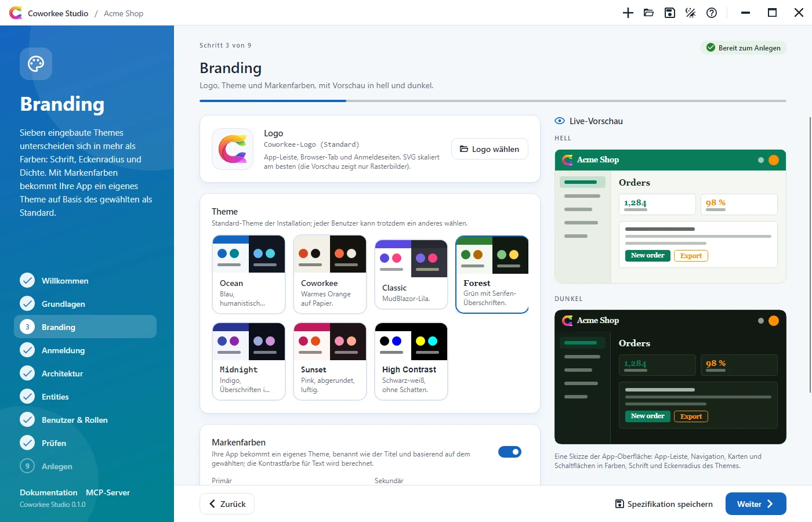Screen dimensions: 812x522
Task: Choose the High Contrast theme card
Action: 411,361
